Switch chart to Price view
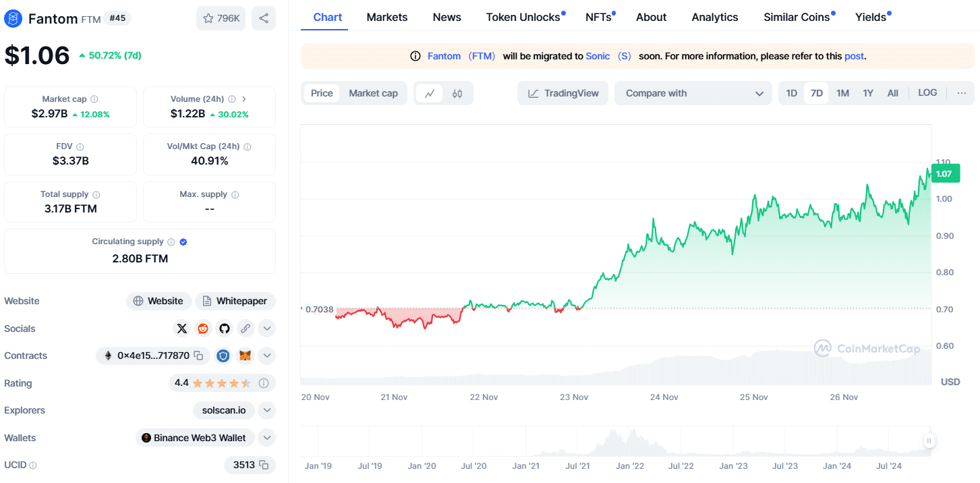980x483 pixels. (x=322, y=93)
